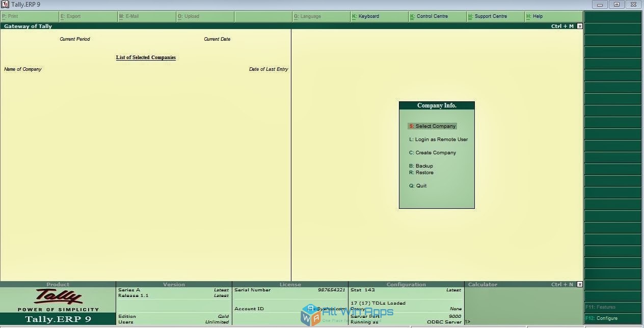Click the Current Date label
This screenshot has height=328, width=644.
pos(217,39)
